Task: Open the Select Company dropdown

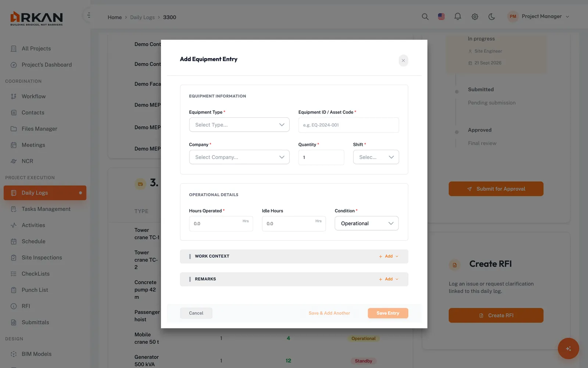Action: pos(239,157)
